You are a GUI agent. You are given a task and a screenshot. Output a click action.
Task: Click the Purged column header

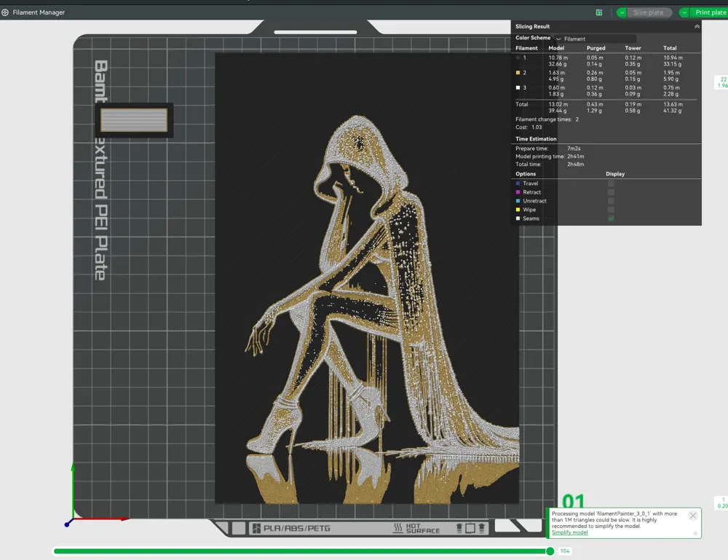tap(596, 48)
